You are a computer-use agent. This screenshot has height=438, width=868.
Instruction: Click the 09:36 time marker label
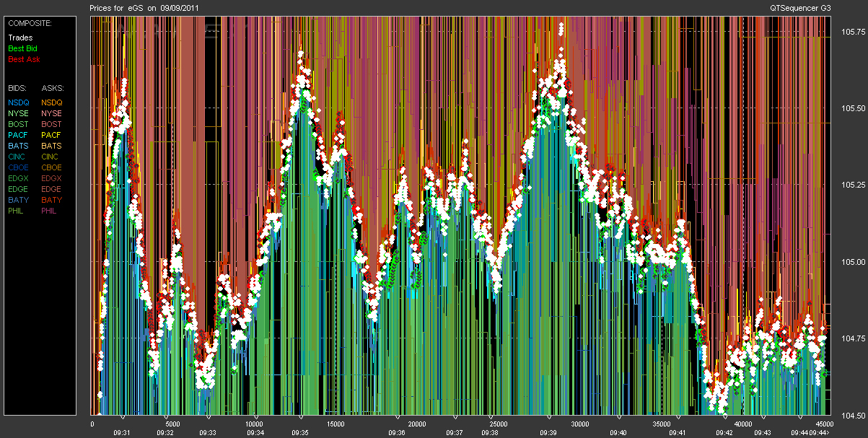396,433
